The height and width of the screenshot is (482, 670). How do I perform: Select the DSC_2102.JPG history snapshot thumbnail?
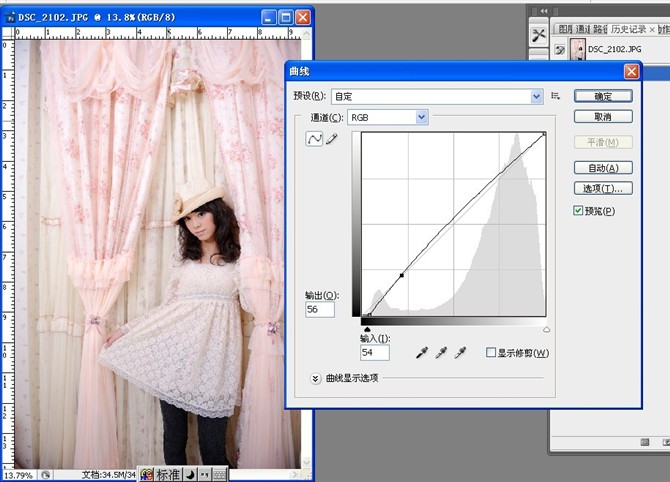(578, 50)
